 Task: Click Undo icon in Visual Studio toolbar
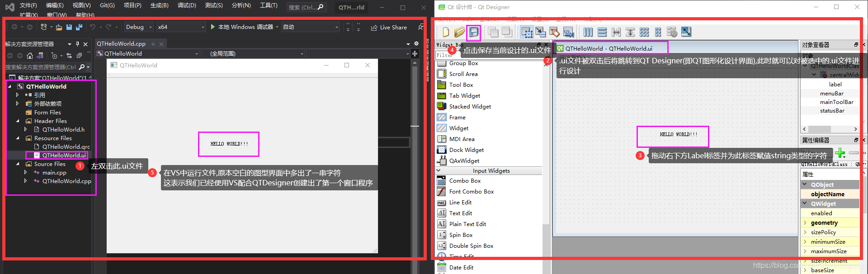coord(93,27)
